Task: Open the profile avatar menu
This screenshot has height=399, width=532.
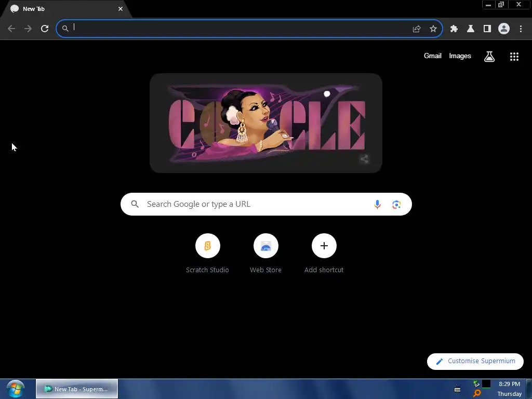Action: coord(504,29)
